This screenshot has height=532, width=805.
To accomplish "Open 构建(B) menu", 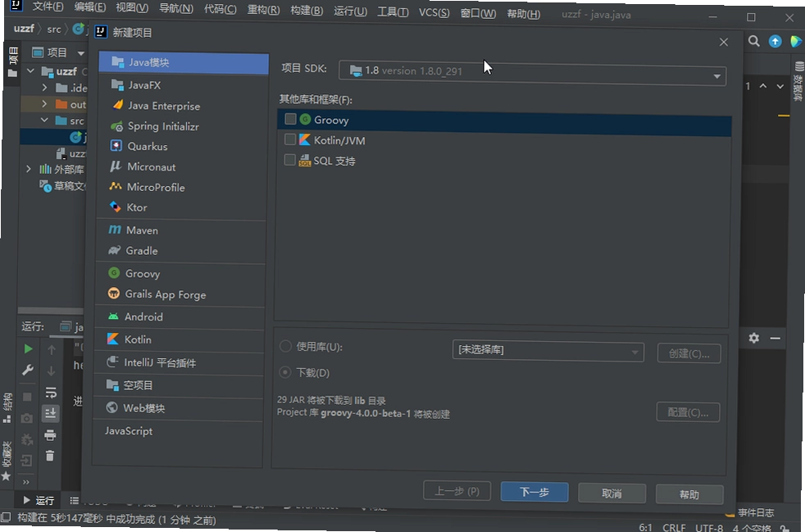I will point(307,11).
